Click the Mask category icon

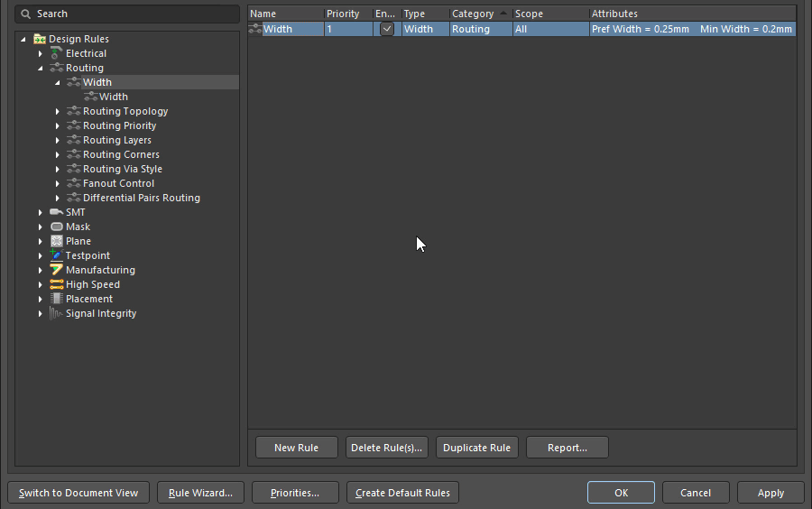(57, 227)
